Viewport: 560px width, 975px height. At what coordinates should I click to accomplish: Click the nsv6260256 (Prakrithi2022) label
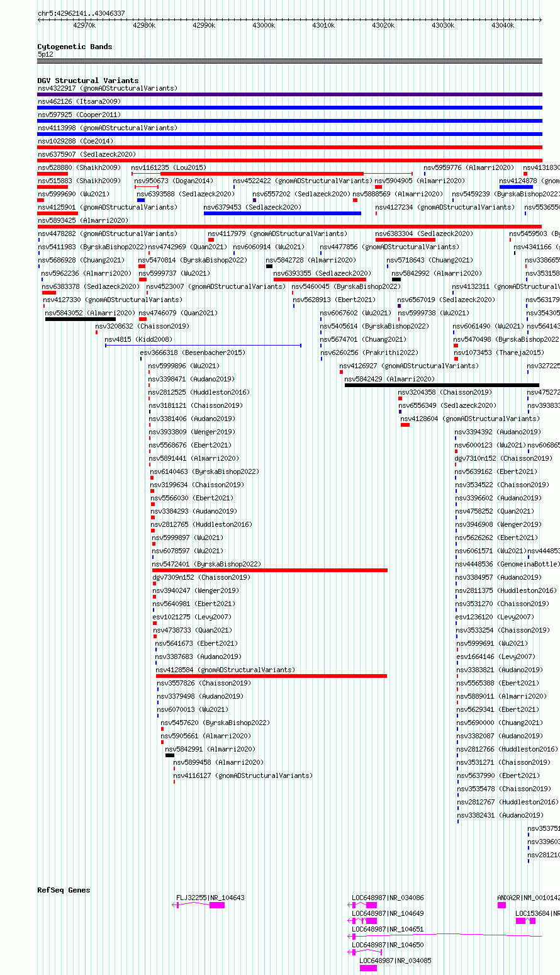point(369,352)
